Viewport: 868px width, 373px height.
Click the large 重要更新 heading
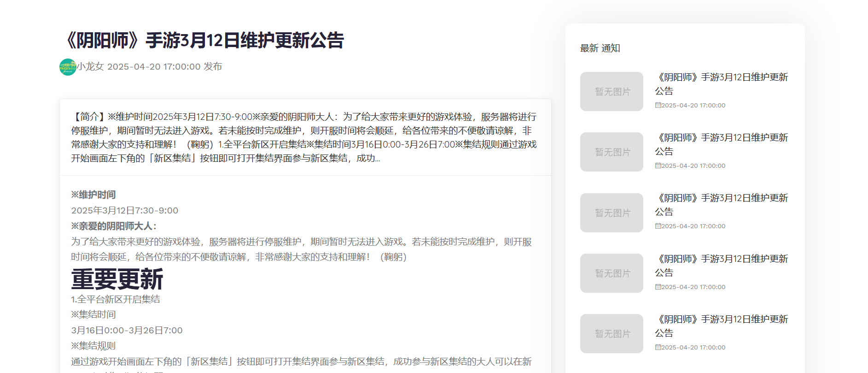(117, 279)
